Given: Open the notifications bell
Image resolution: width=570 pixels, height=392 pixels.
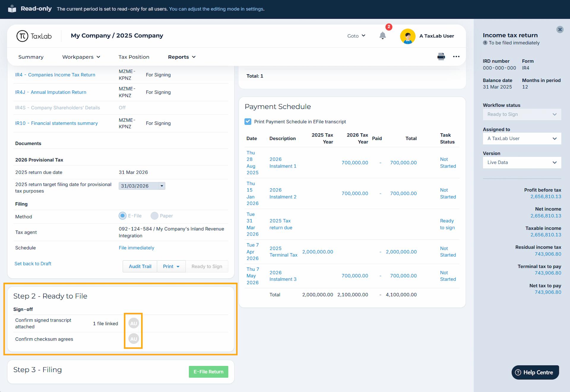Looking at the screenshot, I should click(383, 36).
